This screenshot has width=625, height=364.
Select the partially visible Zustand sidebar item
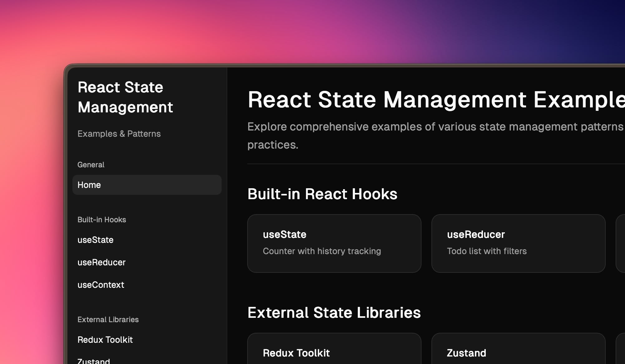[94, 361]
